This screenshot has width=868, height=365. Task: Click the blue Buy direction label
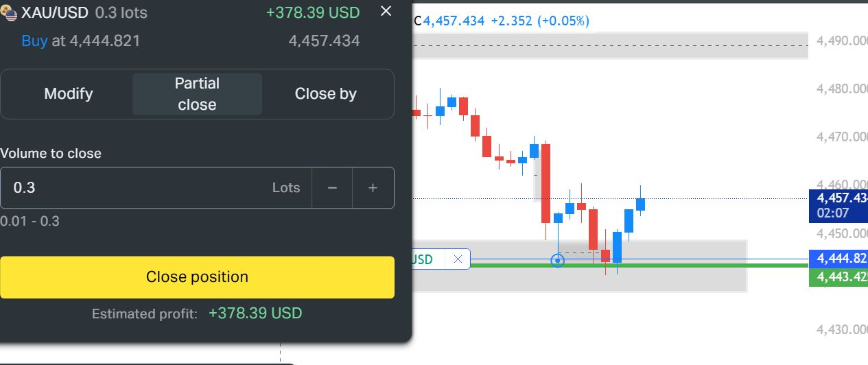click(x=34, y=41)
